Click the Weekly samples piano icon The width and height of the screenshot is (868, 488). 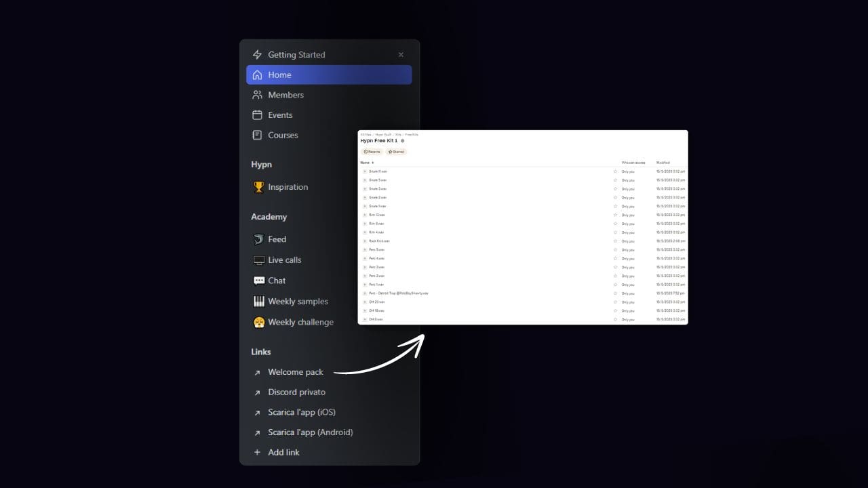(258, 302)
